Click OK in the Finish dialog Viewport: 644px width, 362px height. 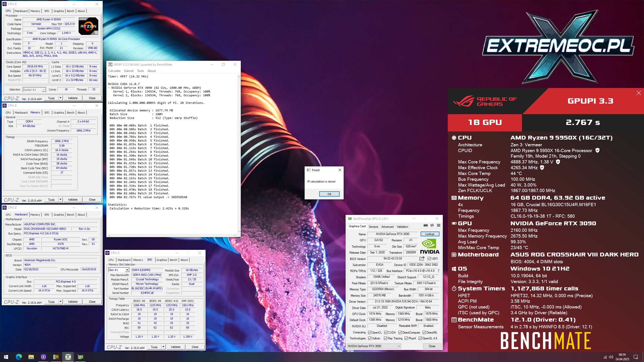coord(329,194)
